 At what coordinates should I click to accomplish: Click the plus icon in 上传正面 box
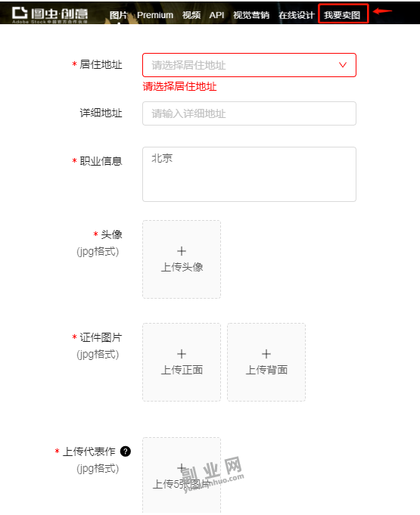pyautogui.click(x=182, y=354)
